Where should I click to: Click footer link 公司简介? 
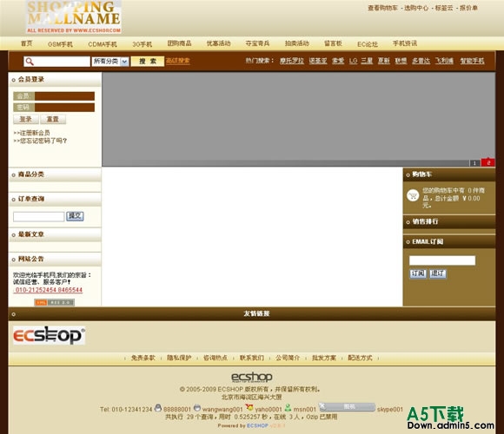288,358
